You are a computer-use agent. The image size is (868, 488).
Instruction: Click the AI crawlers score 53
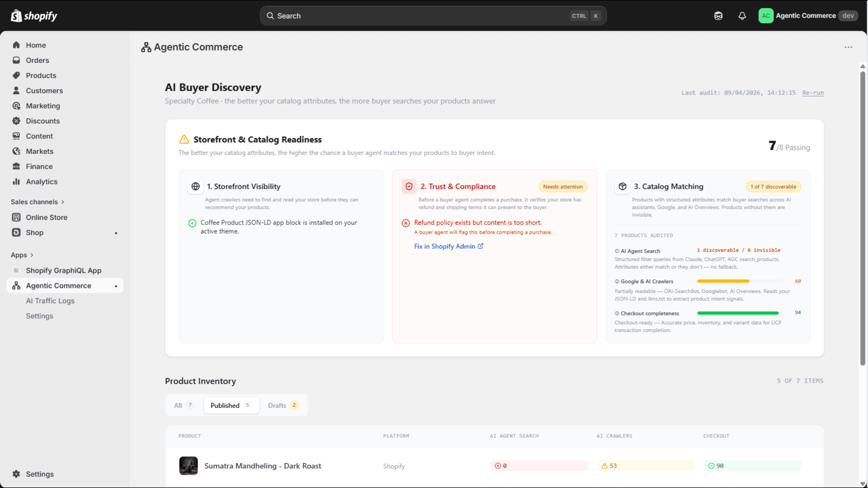[x=646, y=466]
